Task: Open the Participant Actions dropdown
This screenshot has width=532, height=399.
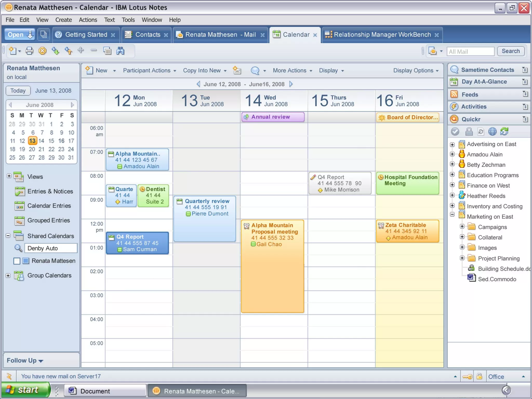Action: (x=150, y=70)
